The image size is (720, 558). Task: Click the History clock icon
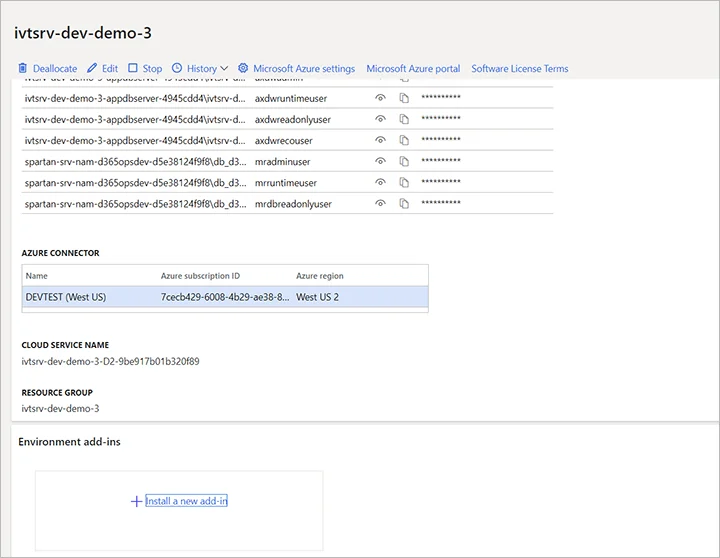pos(177,68)
